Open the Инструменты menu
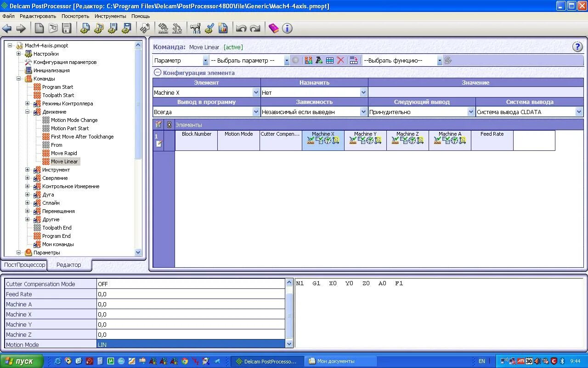This screenshot has height=368, width=588. tap(110, 16)
